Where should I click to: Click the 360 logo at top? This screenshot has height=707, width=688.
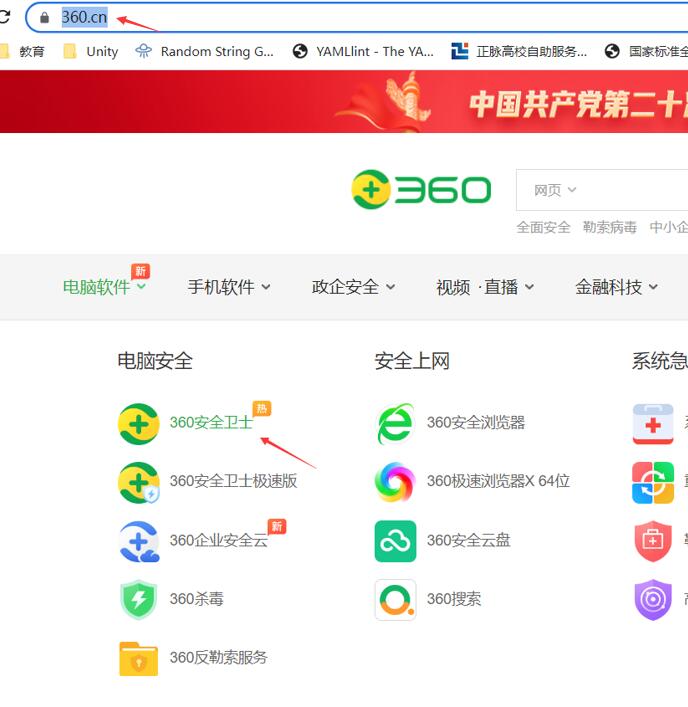pyautogui.click(x=421, y=189)
